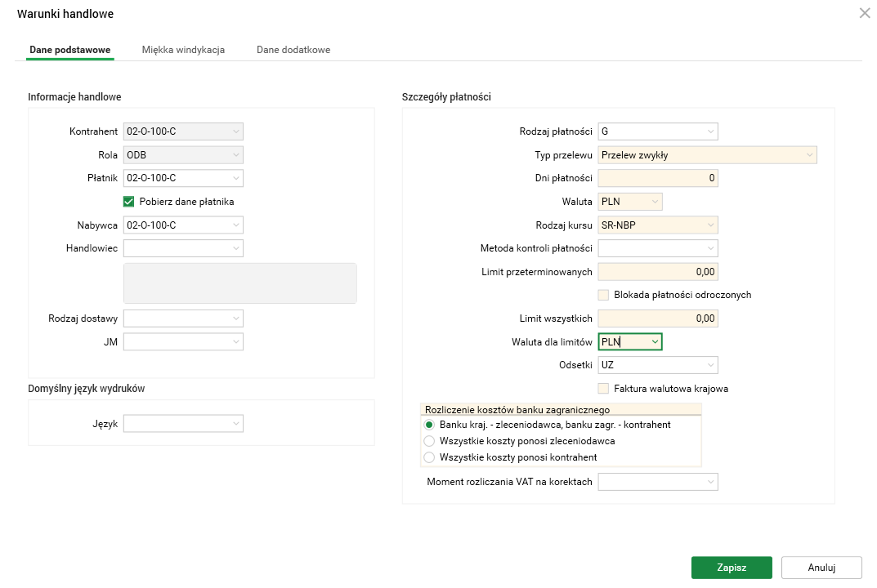Click the Zapisz button
The width and height of the screenshot is (877, 588).
732,567
